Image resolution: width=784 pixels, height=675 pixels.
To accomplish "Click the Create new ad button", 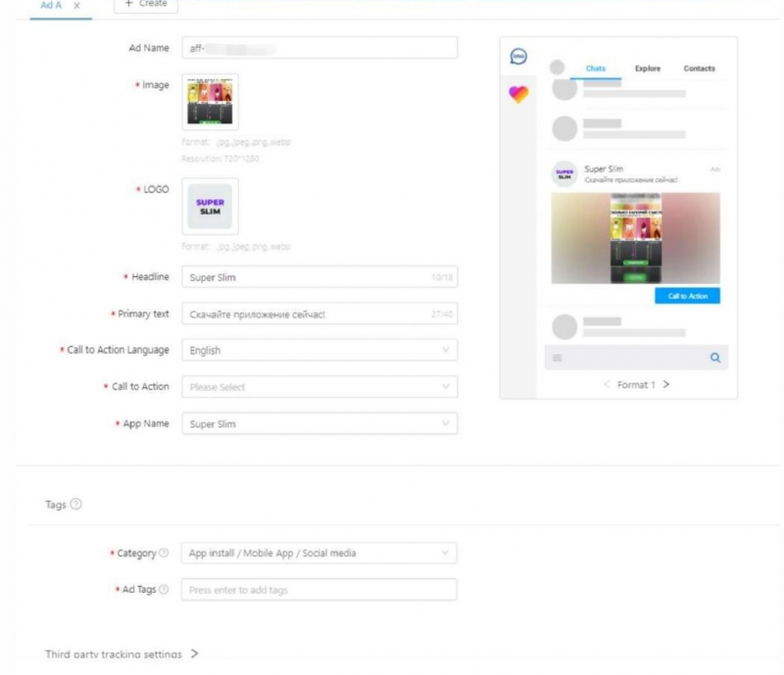I will tap(145, 4).
